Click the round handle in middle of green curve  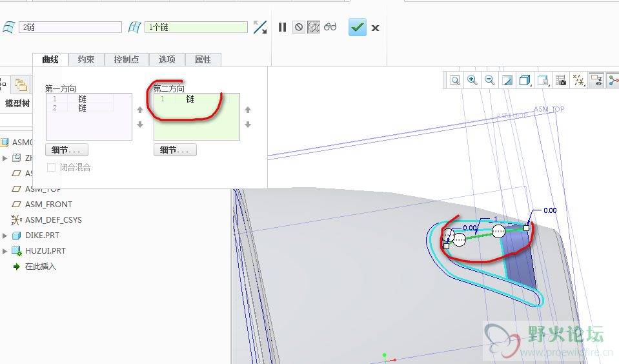(498, 231)
